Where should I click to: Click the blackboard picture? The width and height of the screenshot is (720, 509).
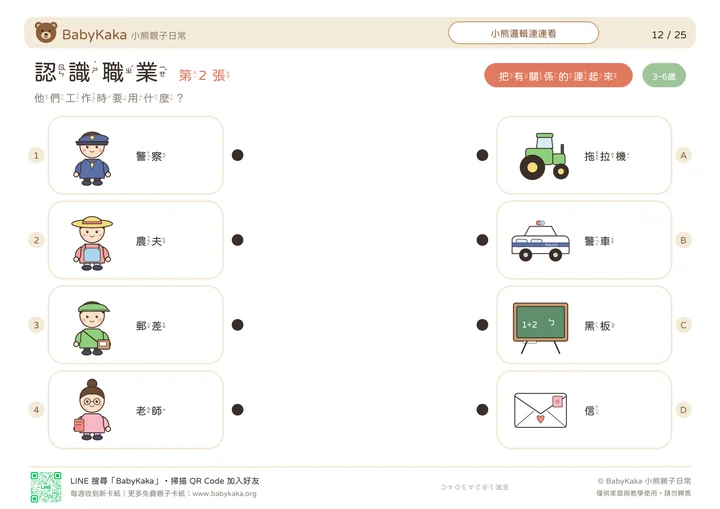pos(540,328)
